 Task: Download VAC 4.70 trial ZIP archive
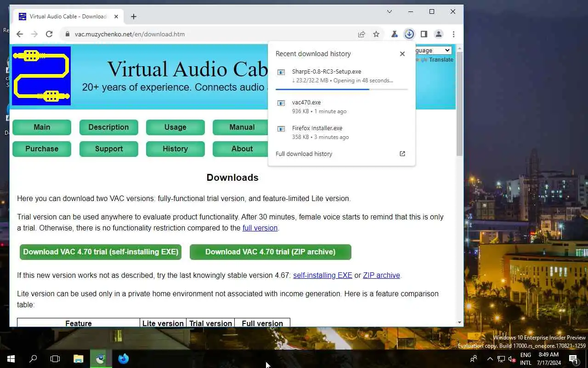tap(271, 252)
